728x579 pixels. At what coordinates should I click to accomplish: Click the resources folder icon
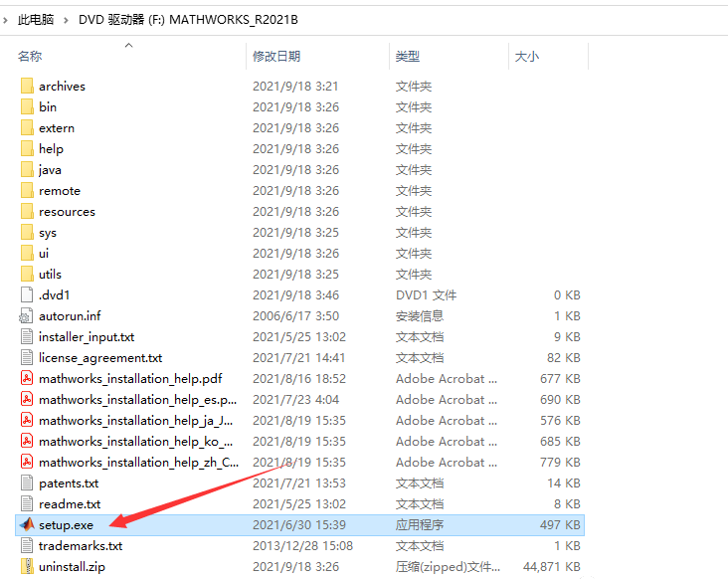(27, 211)
